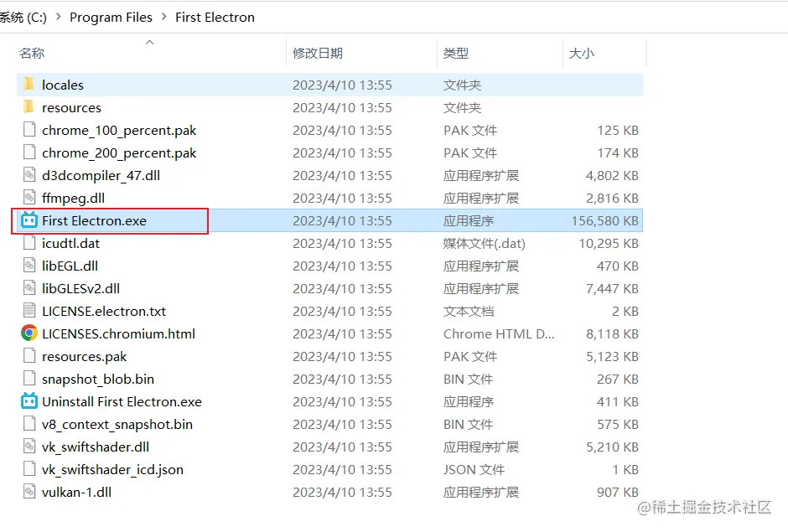This screenshot has width=788, height=532.
Task: Select the v8_context_snapshot.bin file icon
Action: [29, 423]
